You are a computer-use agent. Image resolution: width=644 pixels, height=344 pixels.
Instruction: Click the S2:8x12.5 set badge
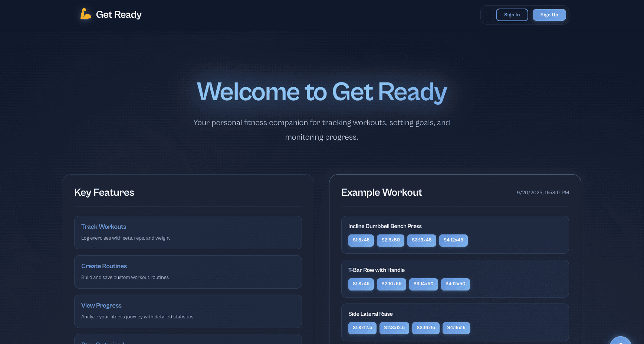pos(394,328)
